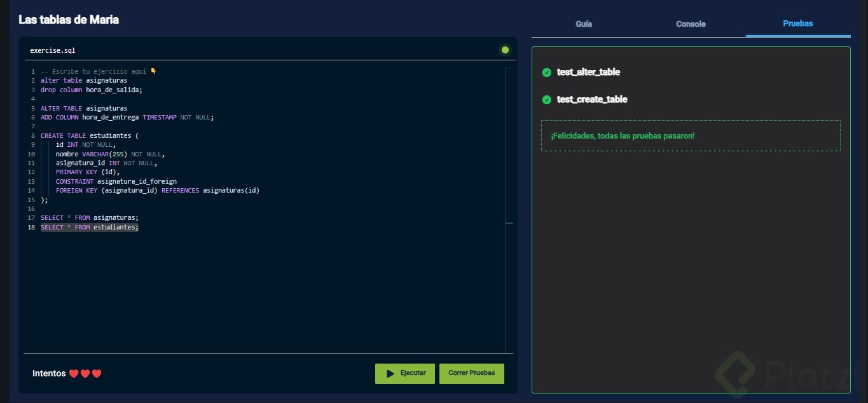The width and height of the screenshot is (868, 403).
Task: Place cursor on the drop column hora_de_salida line
Action: click(92, 90)
